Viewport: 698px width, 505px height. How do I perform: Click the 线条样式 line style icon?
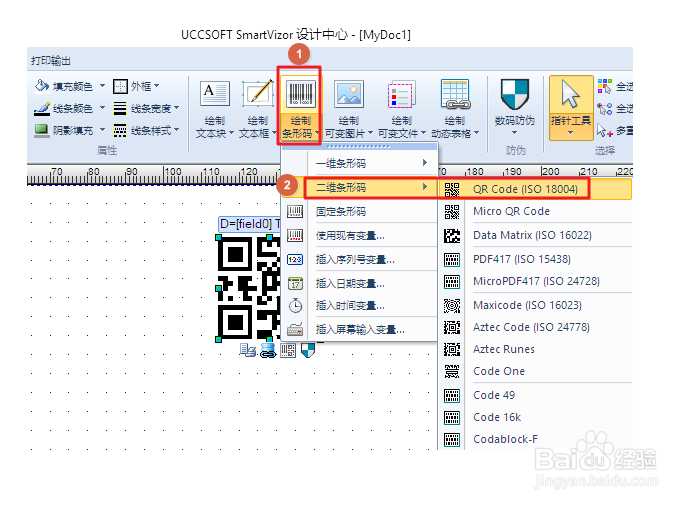click(x=120, y=130)
